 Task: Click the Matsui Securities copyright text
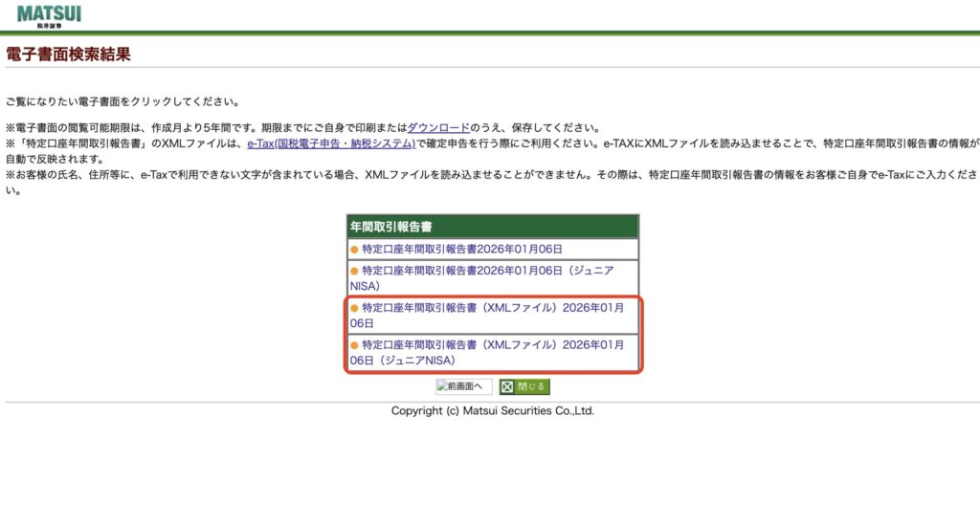point(492,411)
